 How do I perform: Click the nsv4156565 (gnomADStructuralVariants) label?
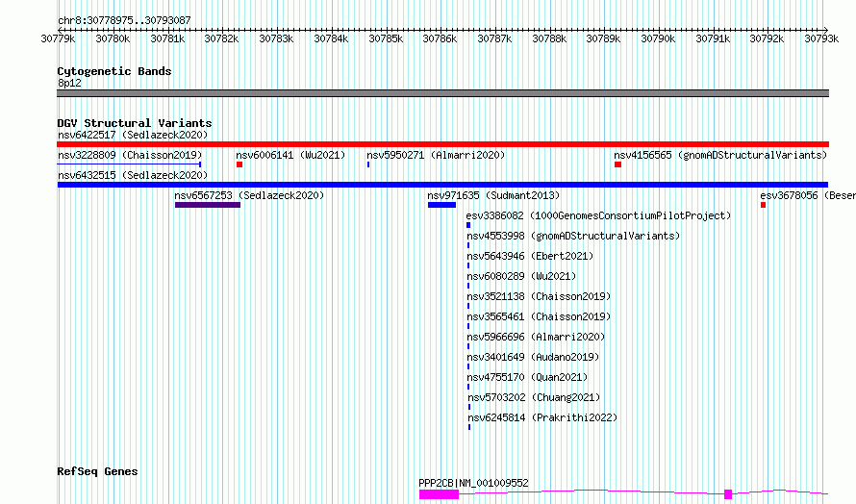(x=720, y=155)
